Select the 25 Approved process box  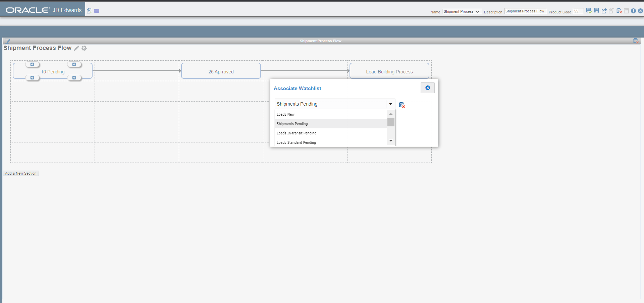pos(221,71)
